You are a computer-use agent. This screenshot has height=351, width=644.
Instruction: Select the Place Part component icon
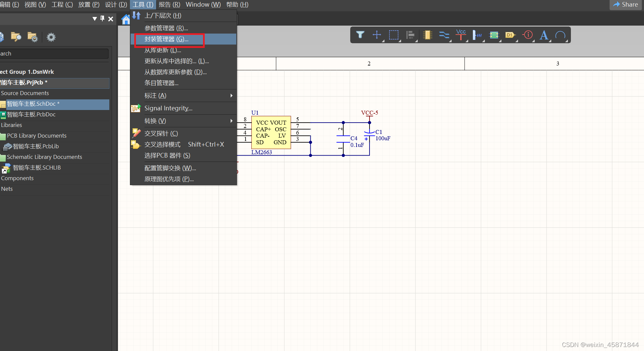pyautogui.click(x=428, y=35)
